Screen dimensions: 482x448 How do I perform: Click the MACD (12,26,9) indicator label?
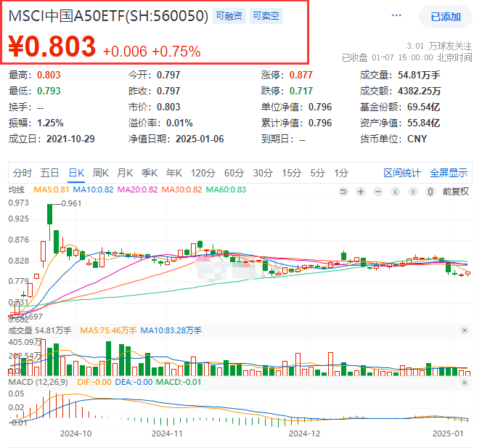tap(38, 382)
